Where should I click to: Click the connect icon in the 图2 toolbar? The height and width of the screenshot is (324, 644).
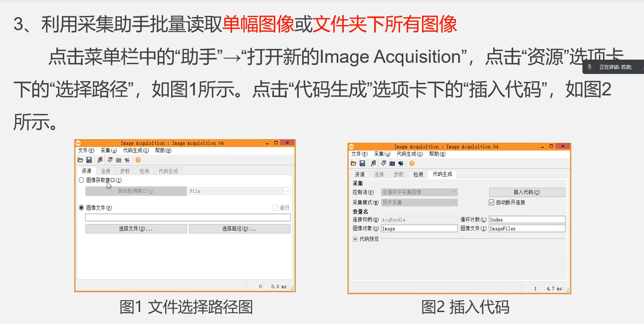point(384,163)
